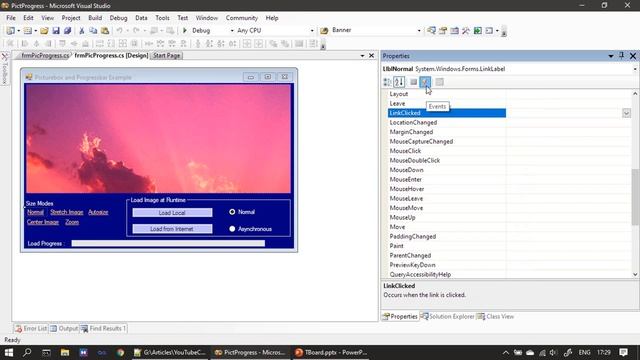Select the Normal radio button on the form
Image resolution: width=640 pixels, height=360 pixels.
232,212
